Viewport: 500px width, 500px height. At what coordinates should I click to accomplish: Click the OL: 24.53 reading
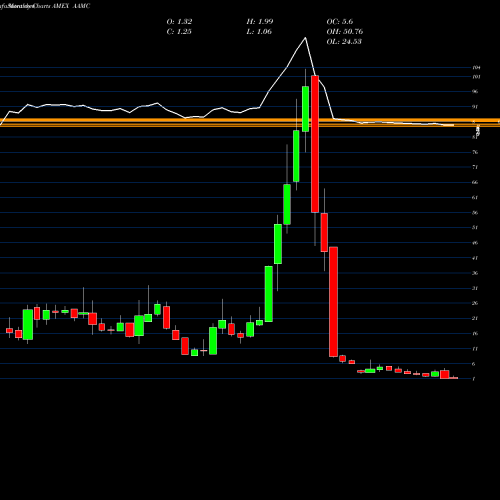point(344,42)
